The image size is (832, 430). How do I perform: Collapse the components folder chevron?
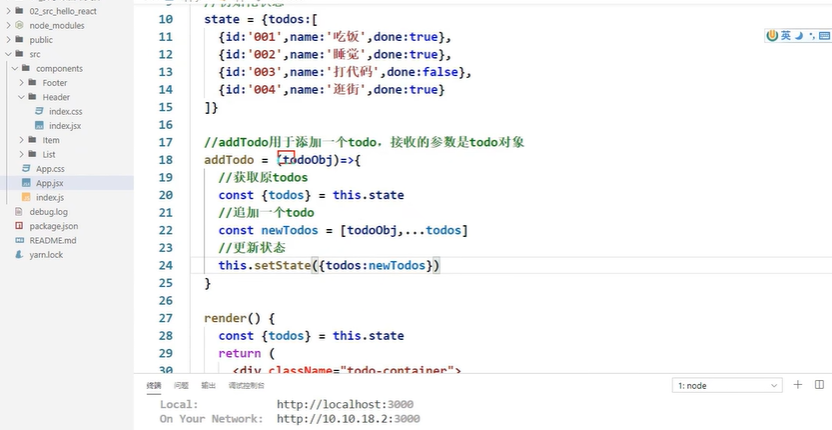(15, 68)
